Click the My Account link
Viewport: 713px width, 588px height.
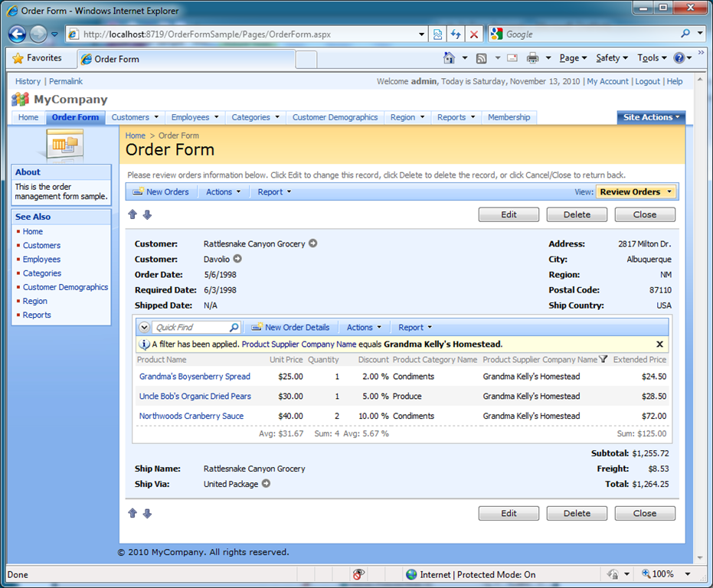click(607, 81)
